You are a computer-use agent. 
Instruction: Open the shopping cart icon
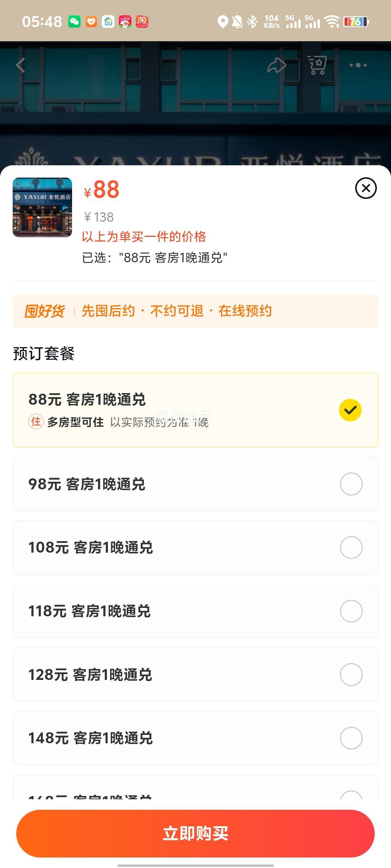(x=318, y=65)
